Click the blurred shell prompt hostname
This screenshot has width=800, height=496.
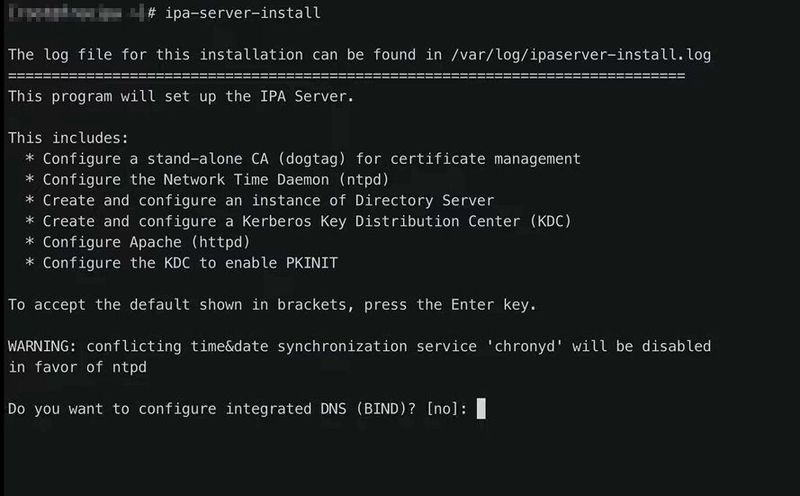tap(71, 13)
